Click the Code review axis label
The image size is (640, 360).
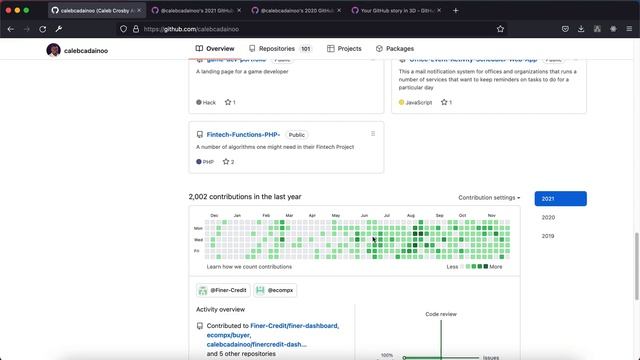tap(441, 314)
